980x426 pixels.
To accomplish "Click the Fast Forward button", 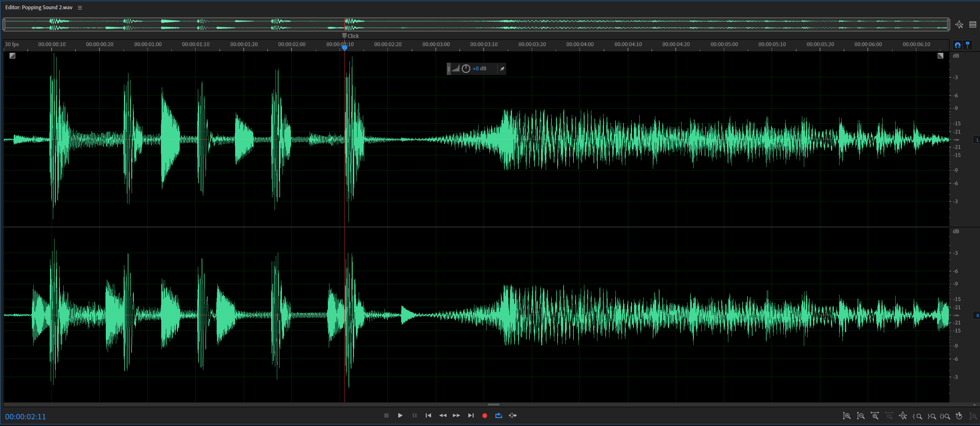I will [x=456, y=416].
